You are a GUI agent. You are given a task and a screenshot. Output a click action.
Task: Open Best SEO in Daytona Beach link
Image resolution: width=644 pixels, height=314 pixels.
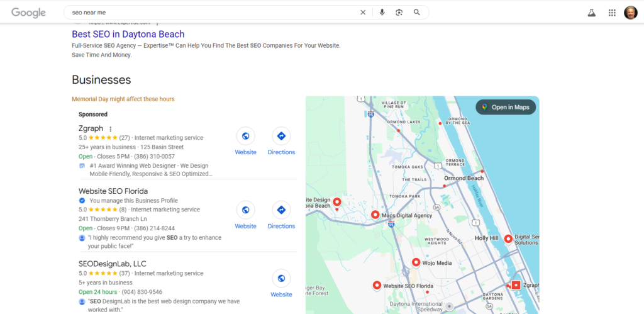(x=128, y=34)
